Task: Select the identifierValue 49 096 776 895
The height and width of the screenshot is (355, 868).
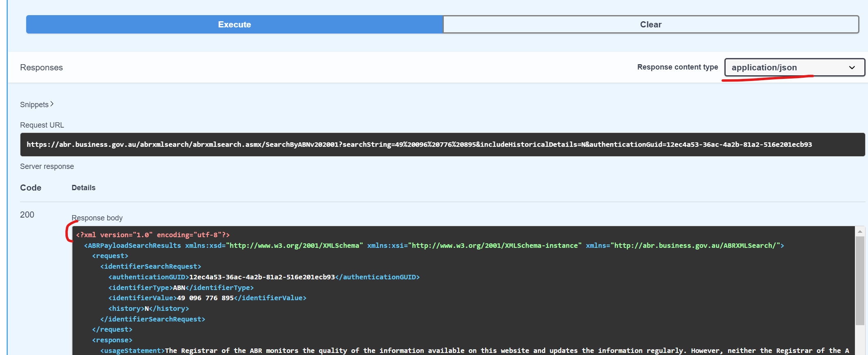Action: coord(205,298)
